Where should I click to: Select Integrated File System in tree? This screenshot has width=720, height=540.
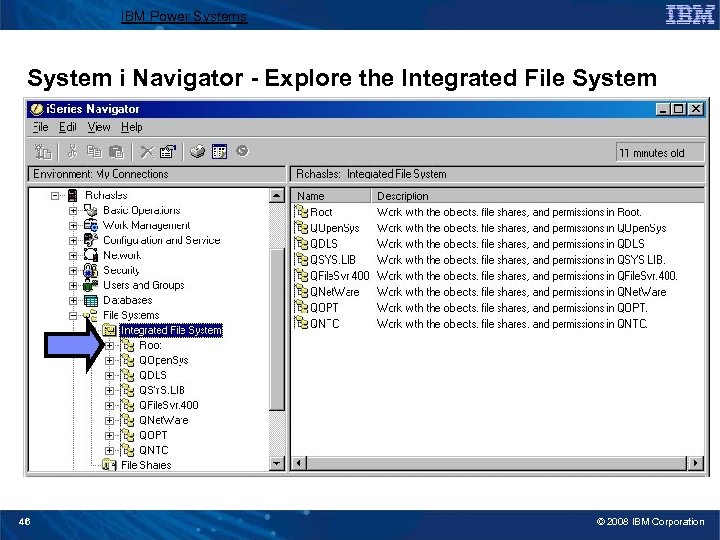click(171, 330)
